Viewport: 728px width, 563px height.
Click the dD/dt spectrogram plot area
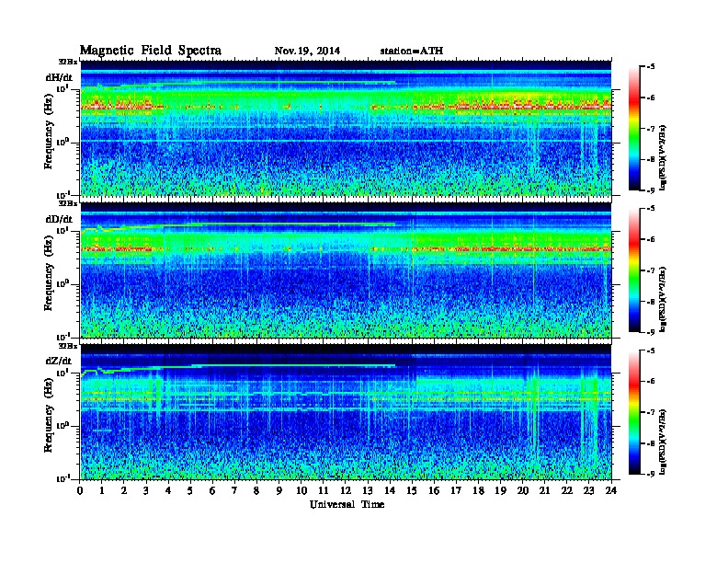[x=346, y=270]
